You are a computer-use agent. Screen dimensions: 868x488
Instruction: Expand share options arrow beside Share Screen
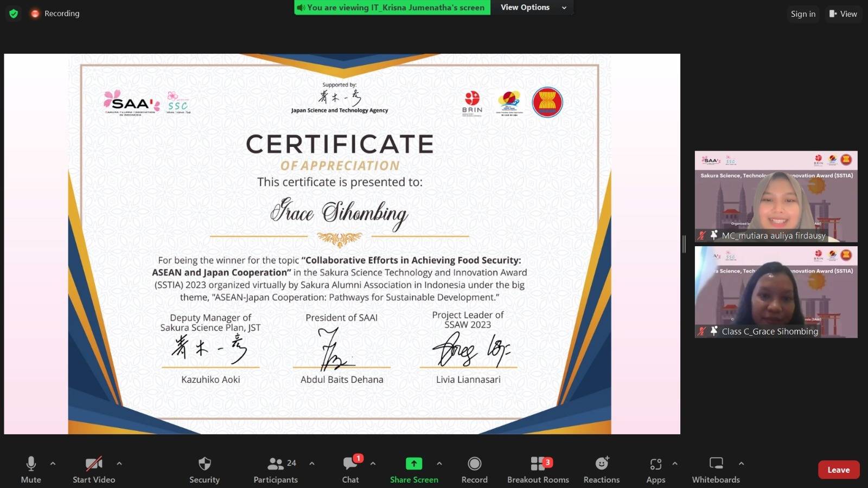point(439,464)
